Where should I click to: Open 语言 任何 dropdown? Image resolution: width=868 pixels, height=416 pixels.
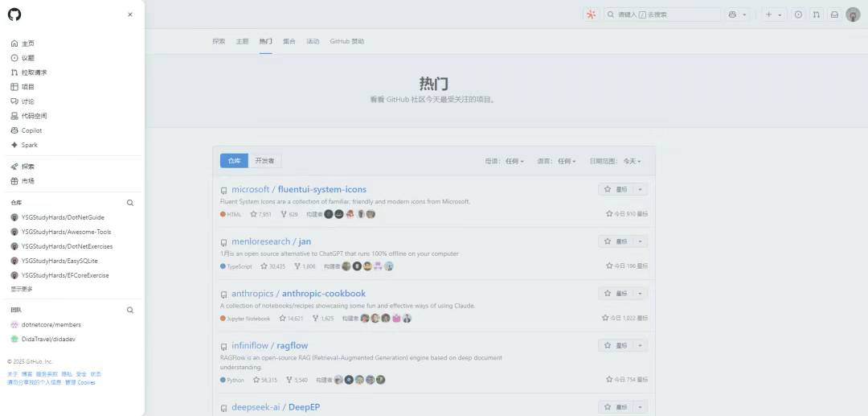(556, 161)
